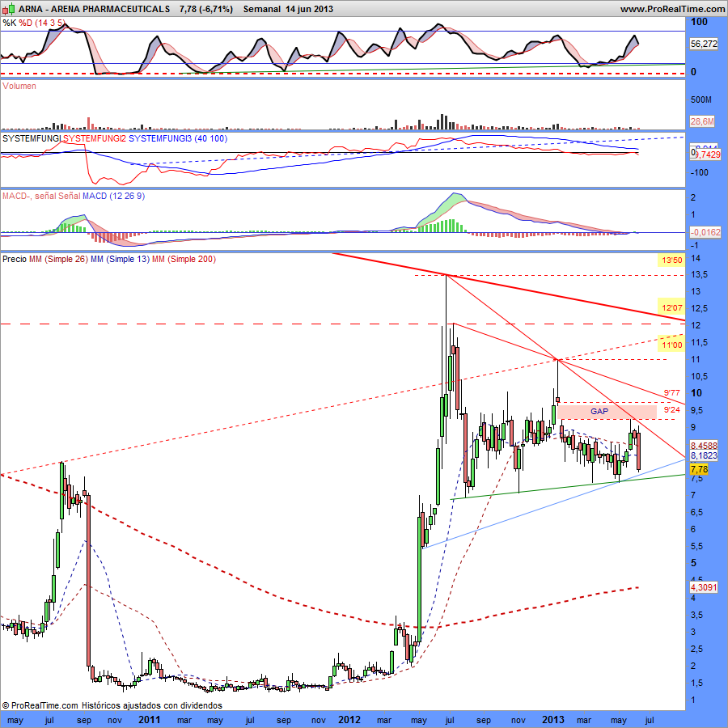Click the red 8,4588 moving average tag
Screen dimensions: 728x728
coord(704,445)
